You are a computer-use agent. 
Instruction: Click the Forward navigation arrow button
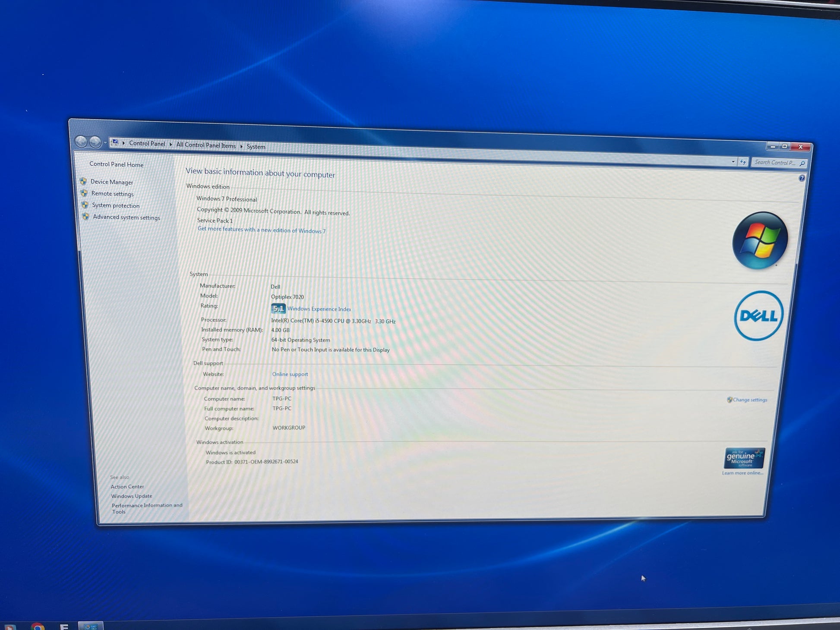point(95,142)
